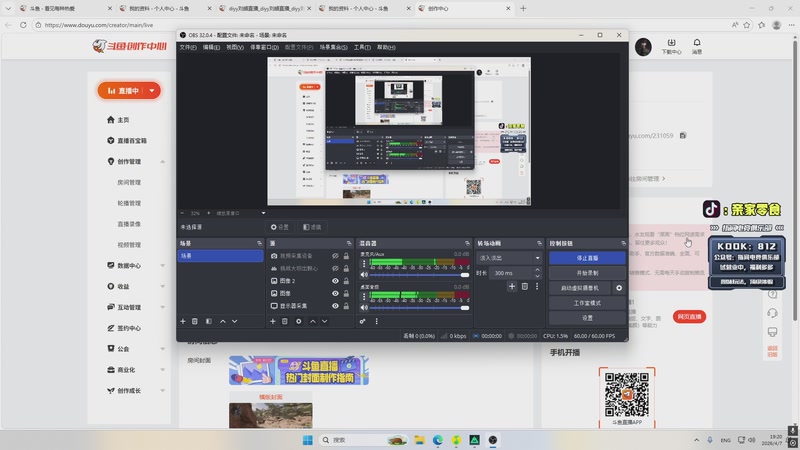800x450 pixels.
Task: Open source properties gear in the Sources panel
Action: [x=298, y=321]
